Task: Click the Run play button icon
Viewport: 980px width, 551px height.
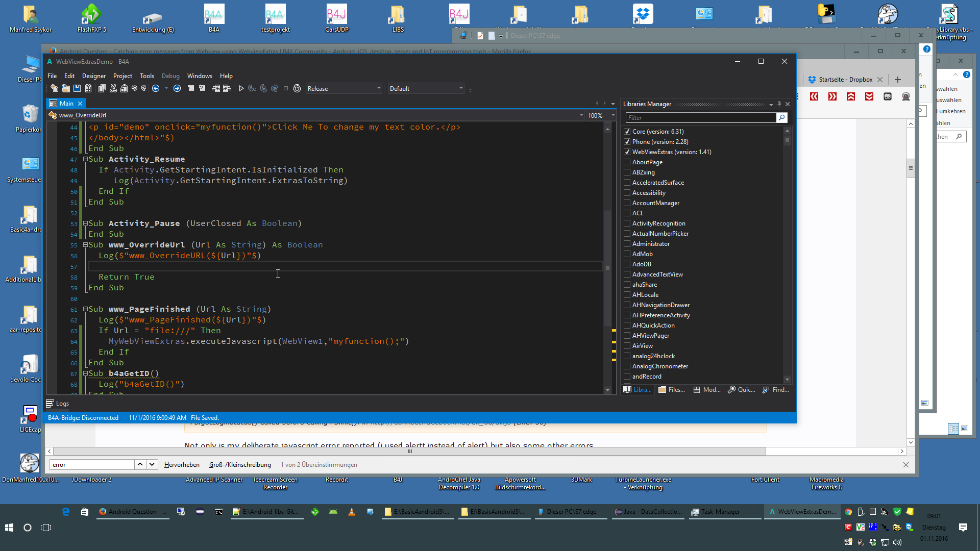Action: (241, 88)
